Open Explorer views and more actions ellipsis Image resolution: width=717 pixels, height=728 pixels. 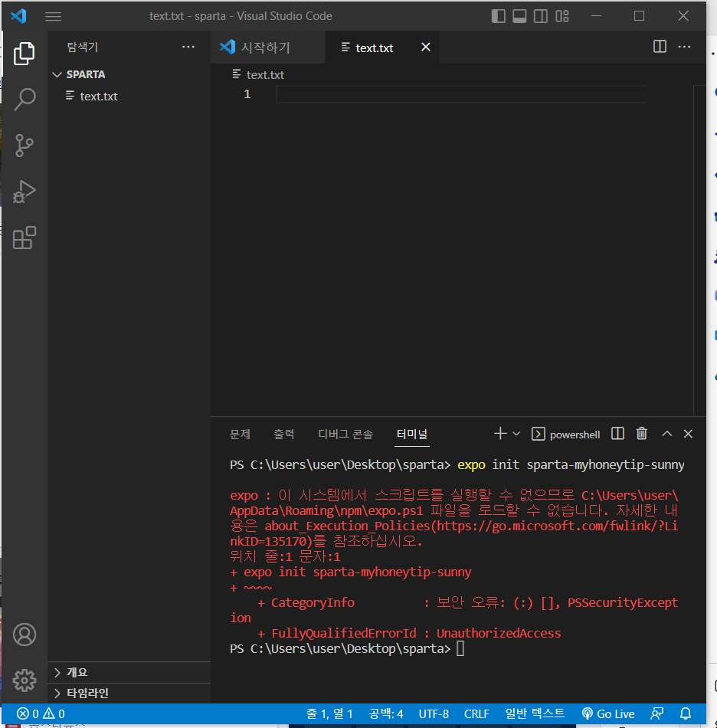coord(188,47)
